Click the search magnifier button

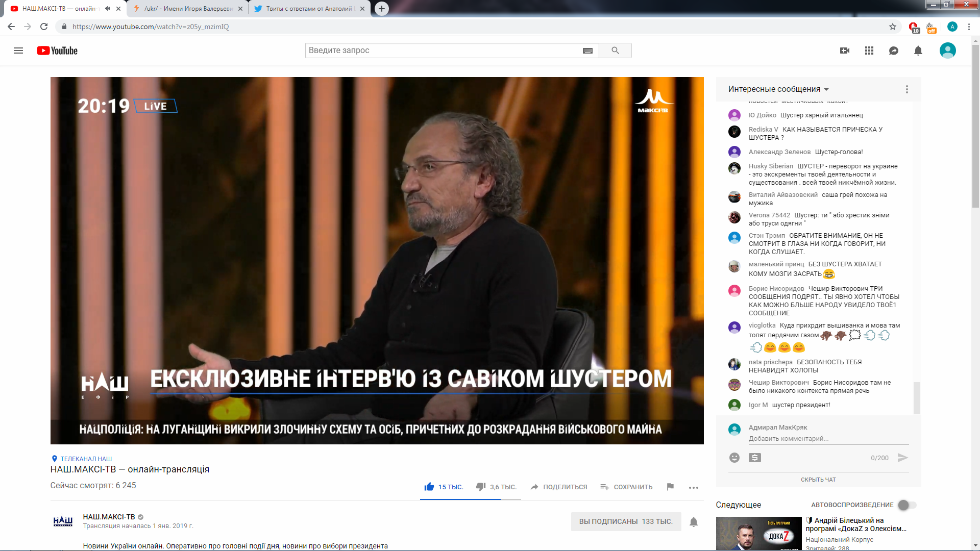point(615,51)
